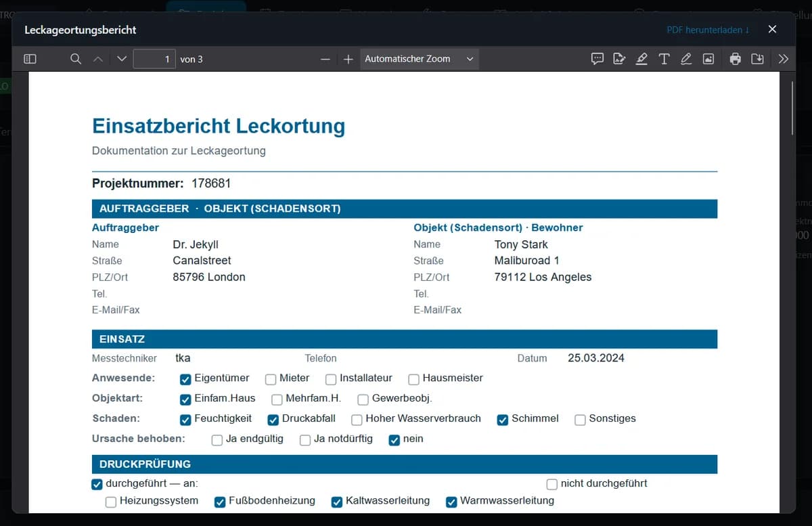812x526 pixels.
Task: Click the PDF herunterladen link
Action: point(708,30)
